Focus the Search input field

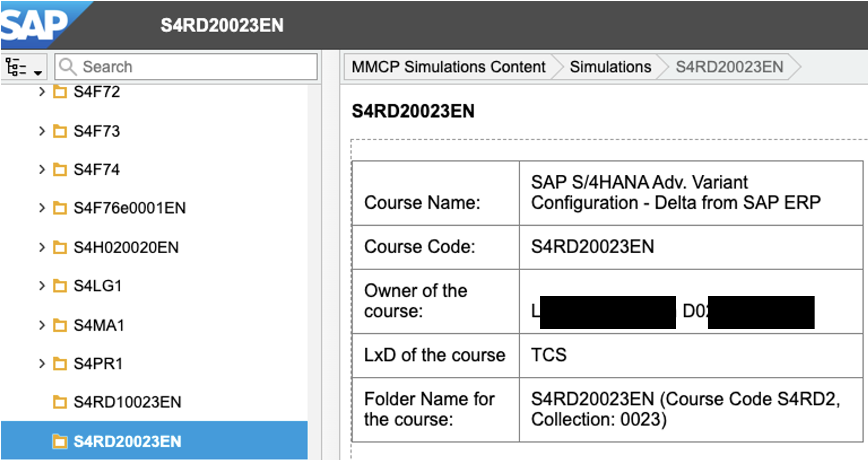(x=186, y=67)
